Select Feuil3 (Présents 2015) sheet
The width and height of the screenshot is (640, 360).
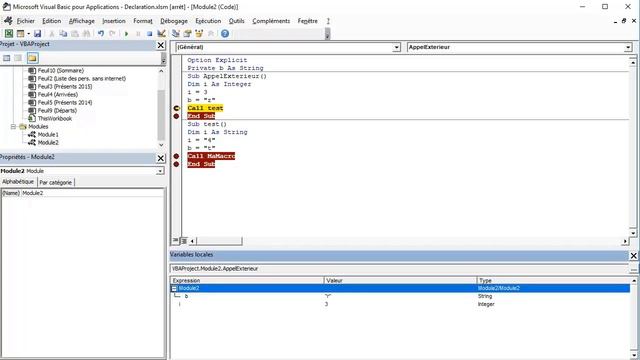(65, 87)
